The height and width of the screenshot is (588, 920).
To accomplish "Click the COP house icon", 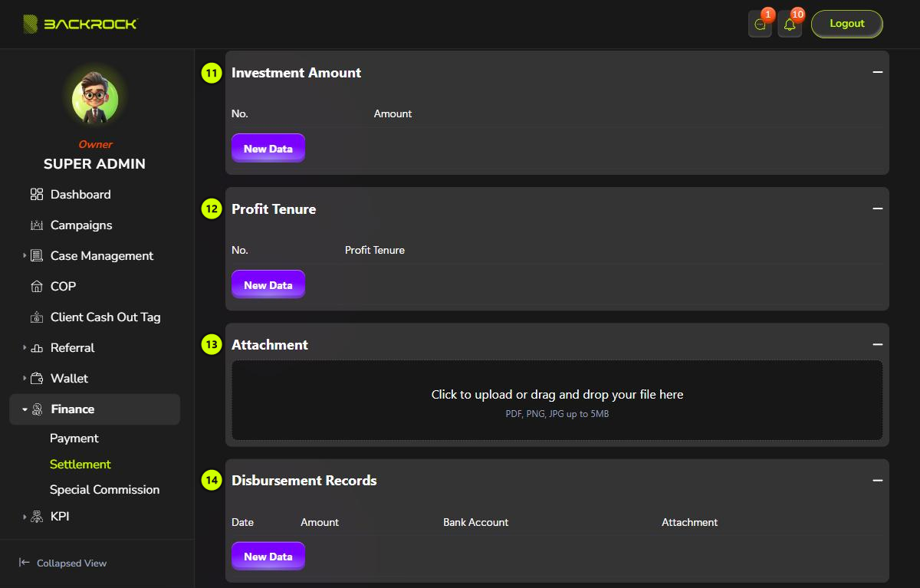I will 36,287.
